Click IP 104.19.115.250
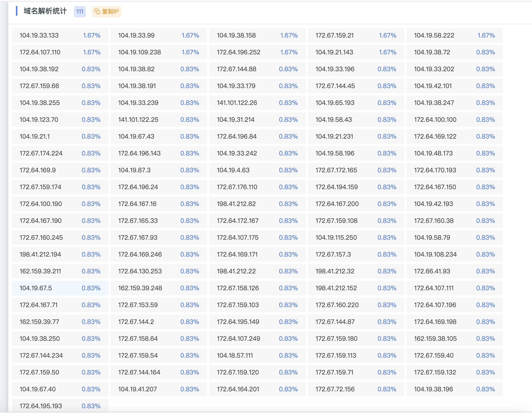The height and width of the screenshot is (413, 532). click(x=356, y=238)
